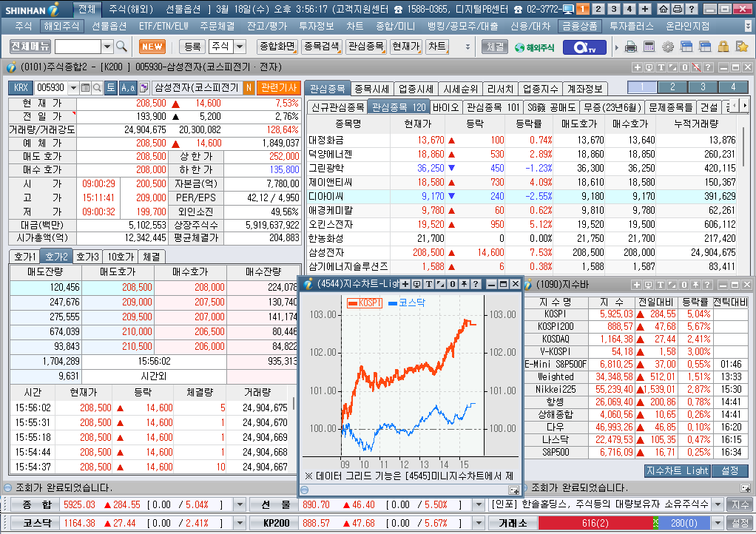This screenshot has width=756, height=534.
Task: Toggle the KOSPI legend series in the chart
Action: (365, 303)
